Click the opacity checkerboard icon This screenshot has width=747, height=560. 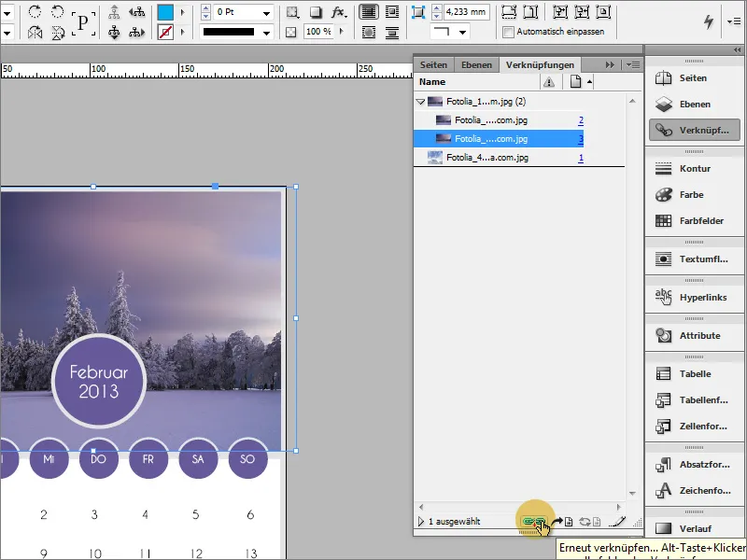click(291, 32)
